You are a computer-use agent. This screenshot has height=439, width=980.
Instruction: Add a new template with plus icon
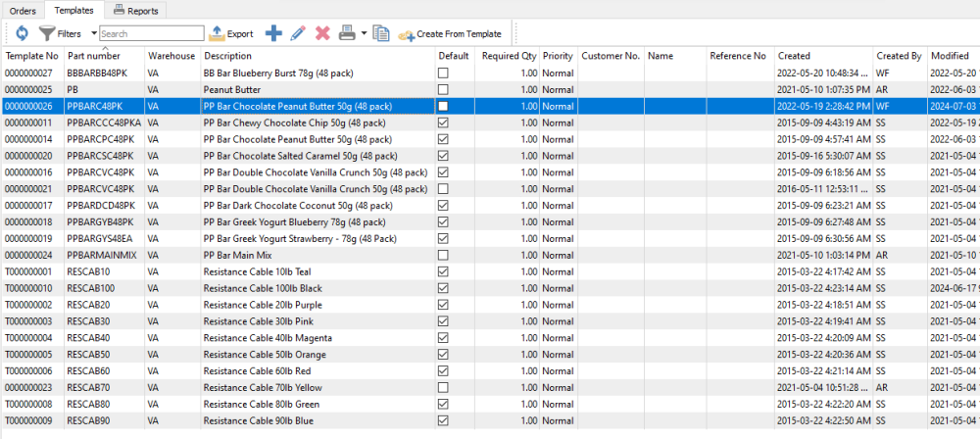273,33
